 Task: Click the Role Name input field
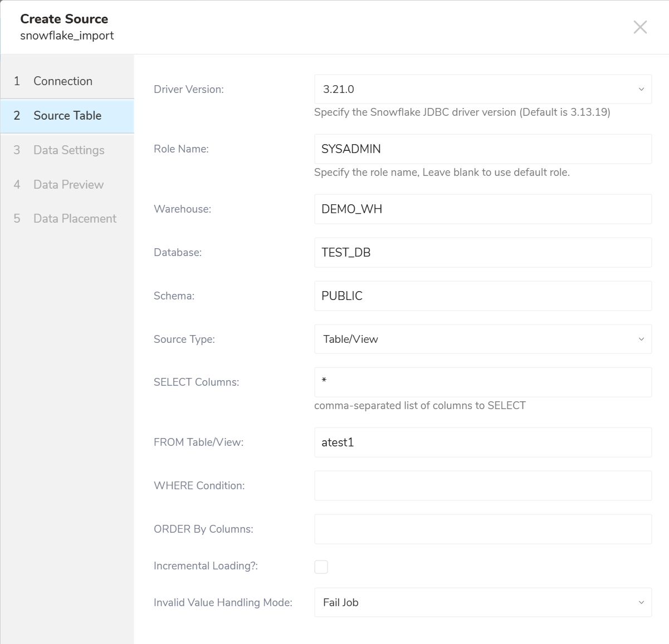[482, 149]
